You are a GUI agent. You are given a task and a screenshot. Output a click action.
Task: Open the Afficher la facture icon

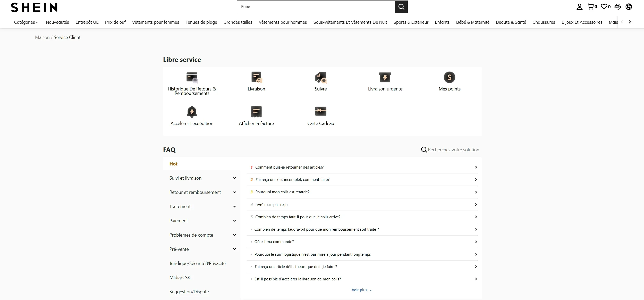point(256,112)
